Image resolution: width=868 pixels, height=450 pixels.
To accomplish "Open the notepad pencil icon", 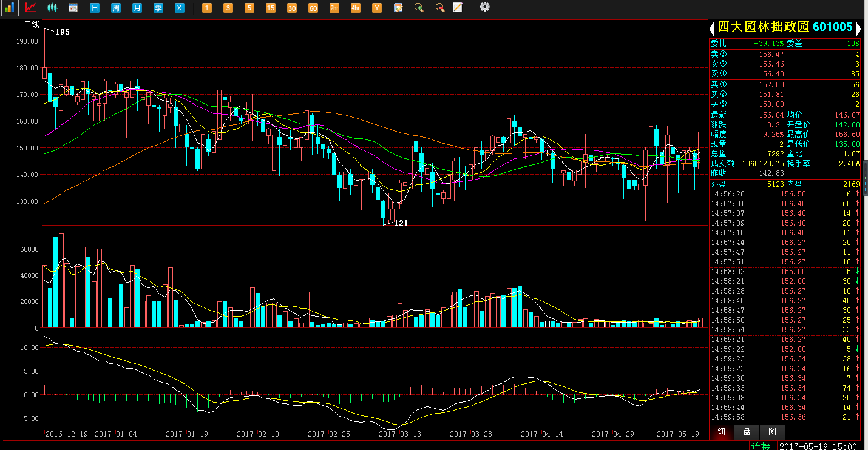I will click(458, 7).
